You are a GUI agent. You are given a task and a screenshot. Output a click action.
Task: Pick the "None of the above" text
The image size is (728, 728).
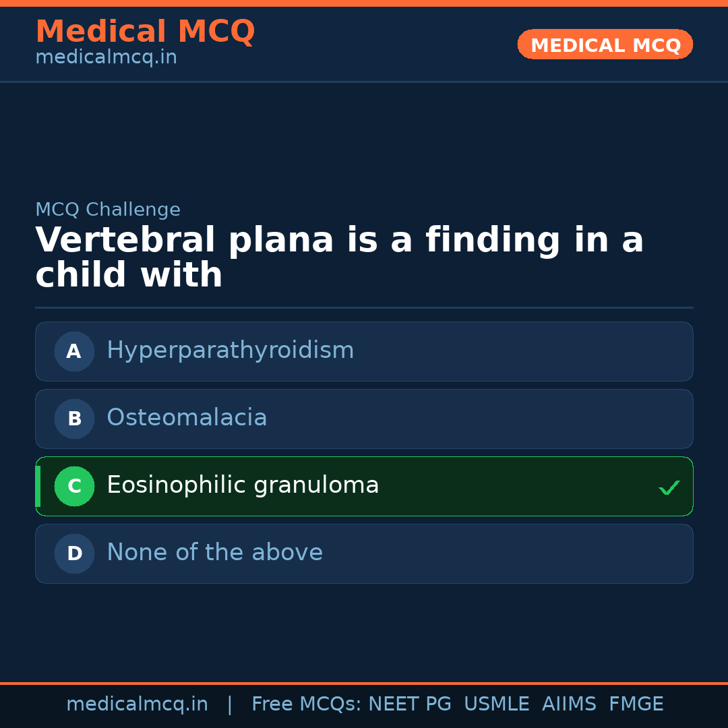pyautogui.click(x=214, y=553)
